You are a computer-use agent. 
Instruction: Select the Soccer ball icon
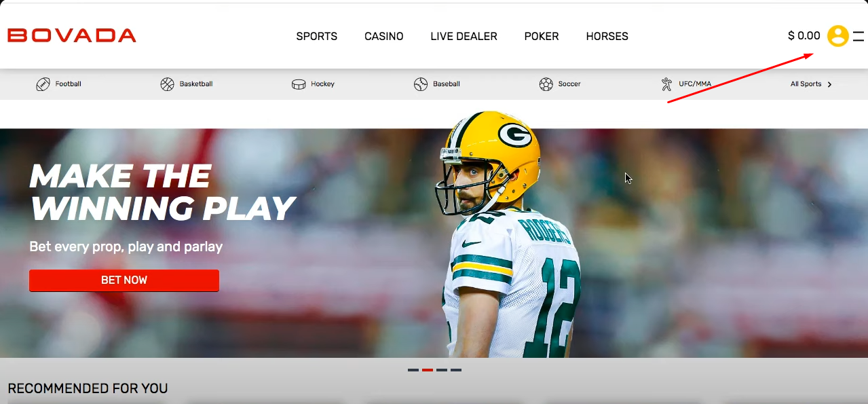[546, 84]
